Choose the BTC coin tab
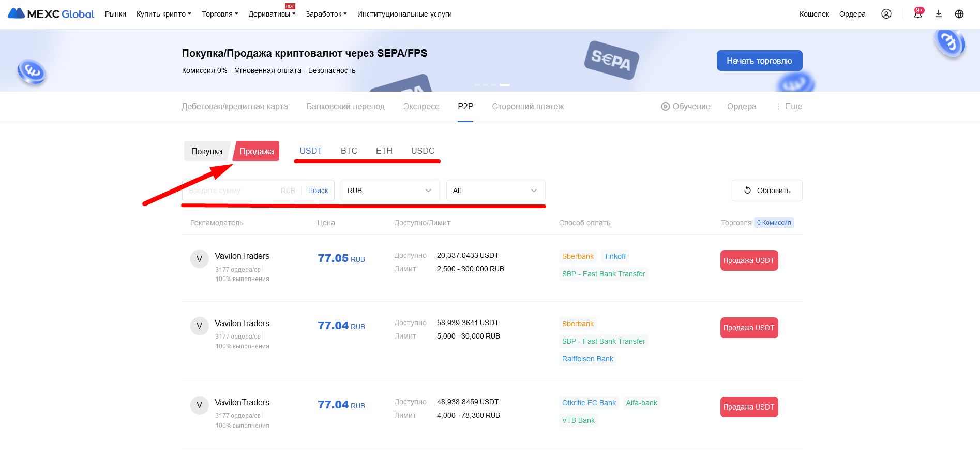 point(349,151)
